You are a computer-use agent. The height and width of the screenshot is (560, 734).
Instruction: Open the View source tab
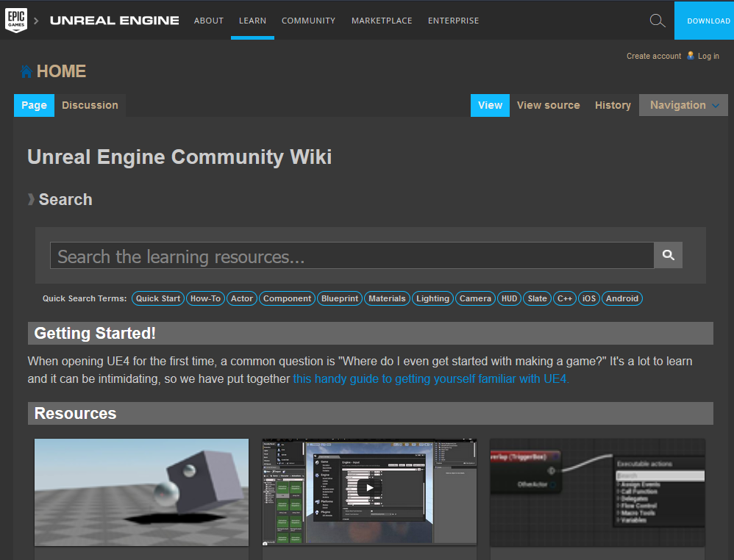coord(548,105)
